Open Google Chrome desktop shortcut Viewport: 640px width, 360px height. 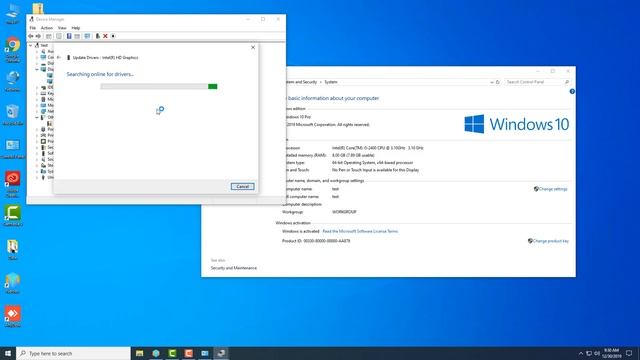(x=13, y=49)
